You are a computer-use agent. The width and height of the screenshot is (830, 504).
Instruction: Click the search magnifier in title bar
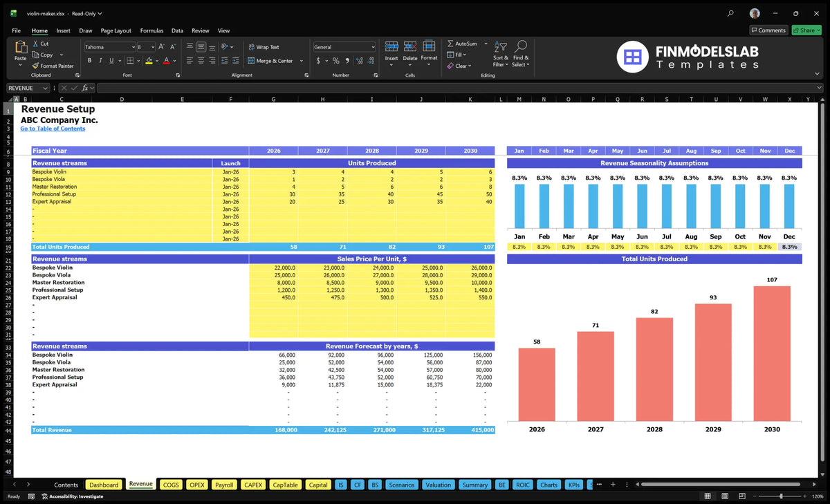[731, 13]
